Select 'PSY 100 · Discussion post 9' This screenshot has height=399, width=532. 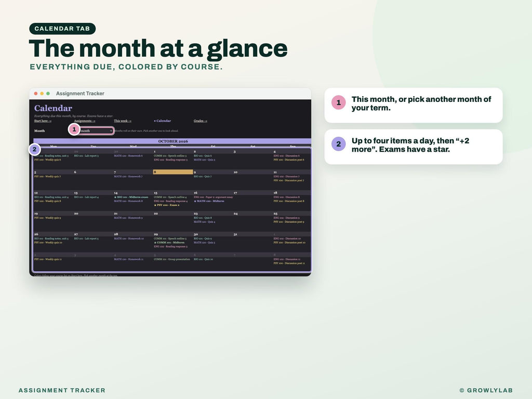tap(289, 222)
